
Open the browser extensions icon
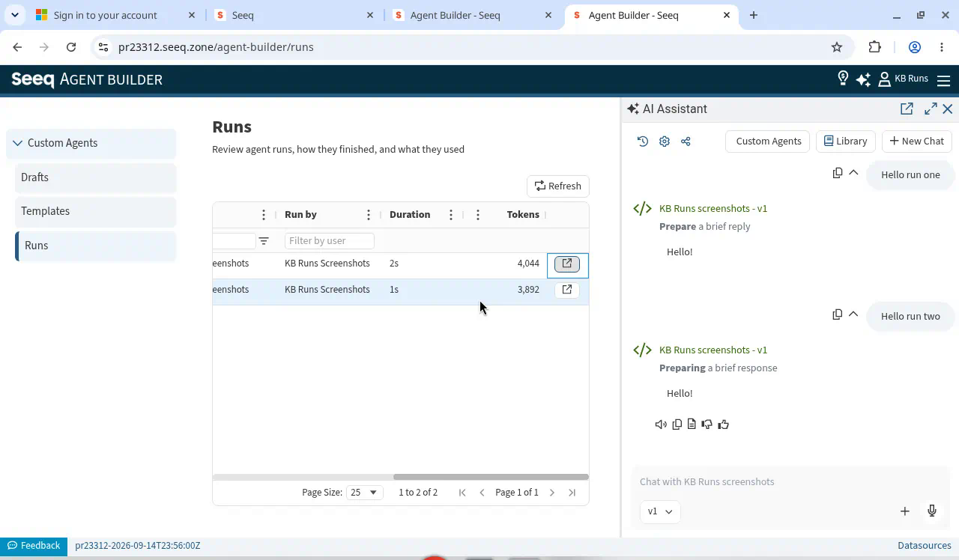(x=875, y=47)
